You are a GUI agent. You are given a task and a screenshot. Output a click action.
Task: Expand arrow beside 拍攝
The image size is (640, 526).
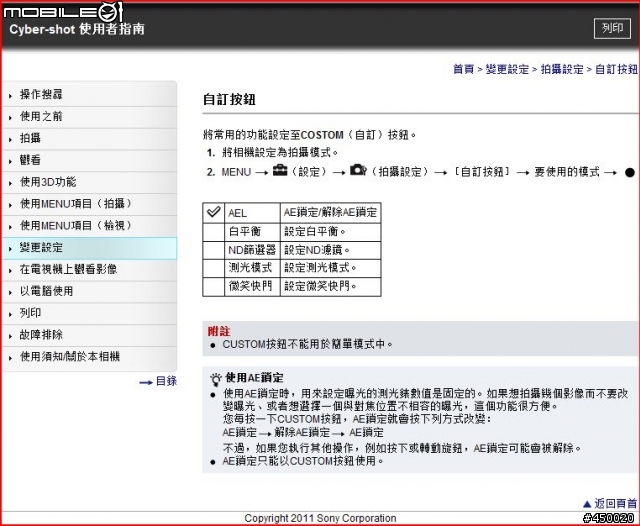point(11,140)
